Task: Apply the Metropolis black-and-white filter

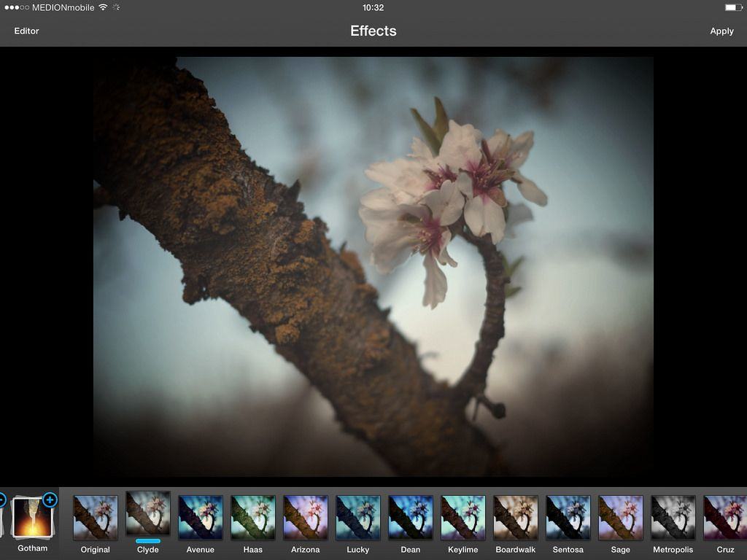Action: [673, 518]
